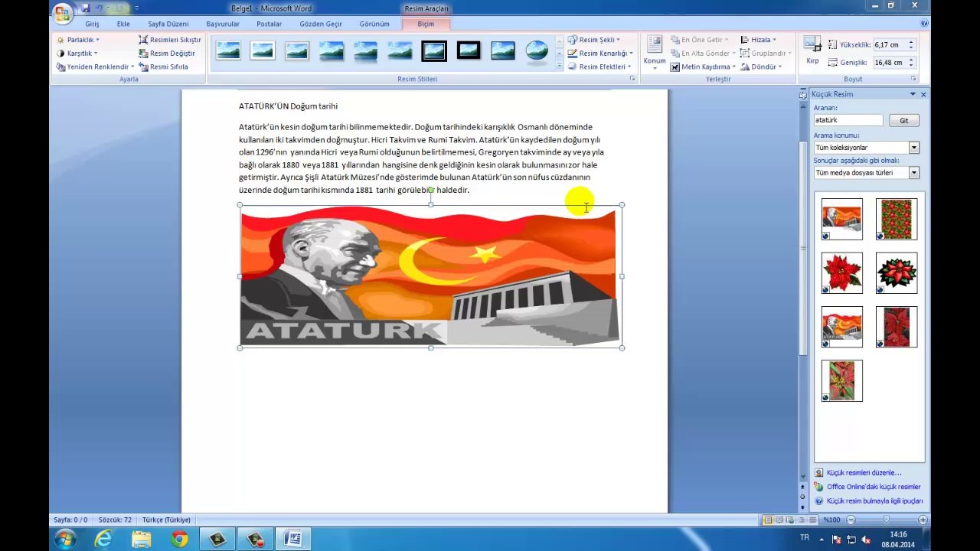Open the Resim Şekli picture shape dropdown
The height and width of the screenshot is (551, 980).
click(593, 40)
